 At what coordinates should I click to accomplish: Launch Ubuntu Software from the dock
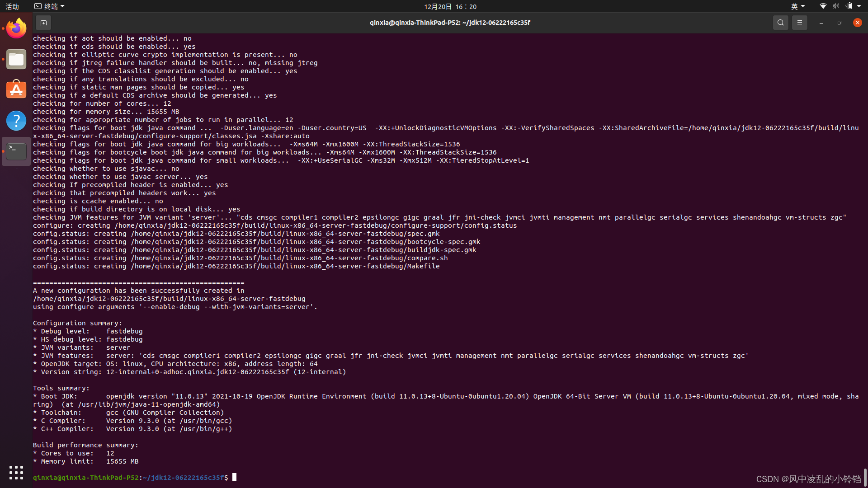coord(16,90)
